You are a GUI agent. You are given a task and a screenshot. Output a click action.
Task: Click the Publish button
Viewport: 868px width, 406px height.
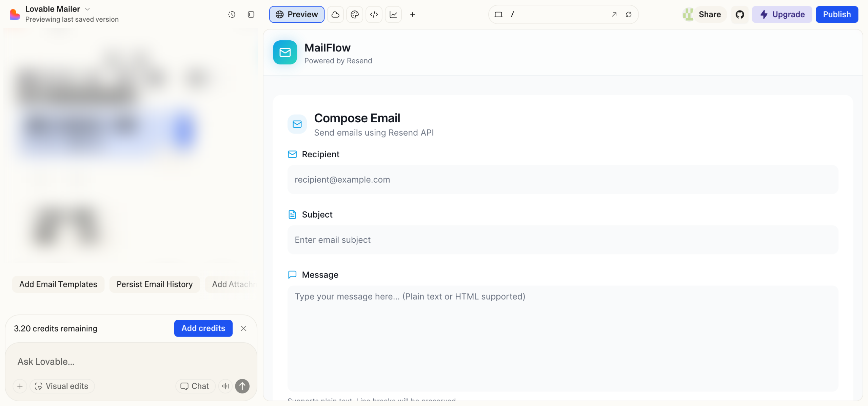pos(837,15)
